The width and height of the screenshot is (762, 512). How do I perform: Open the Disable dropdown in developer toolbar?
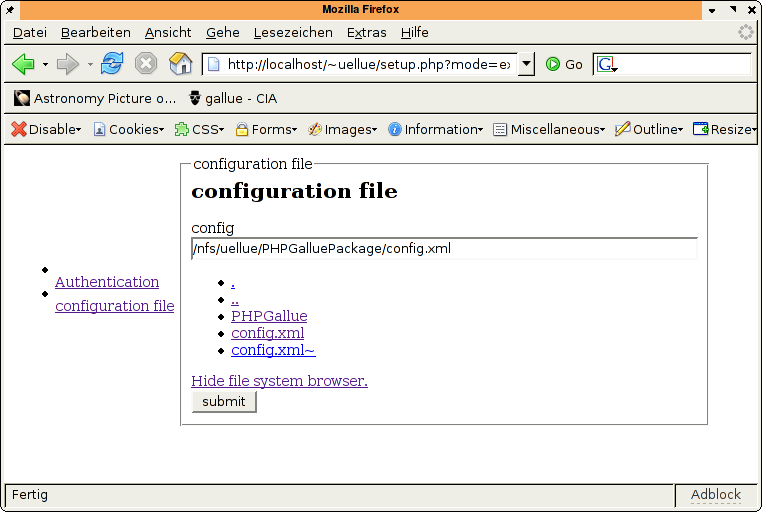46,129
